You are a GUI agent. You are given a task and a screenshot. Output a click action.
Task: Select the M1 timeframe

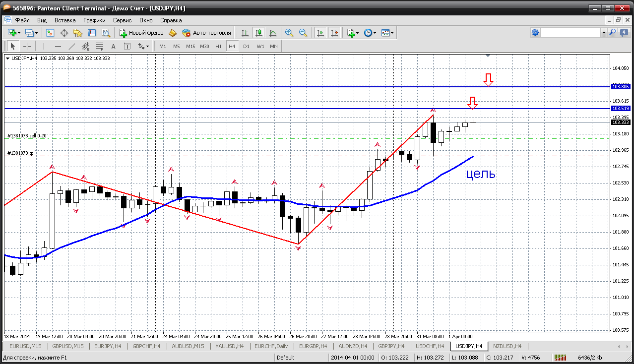(x=163, y=46)
